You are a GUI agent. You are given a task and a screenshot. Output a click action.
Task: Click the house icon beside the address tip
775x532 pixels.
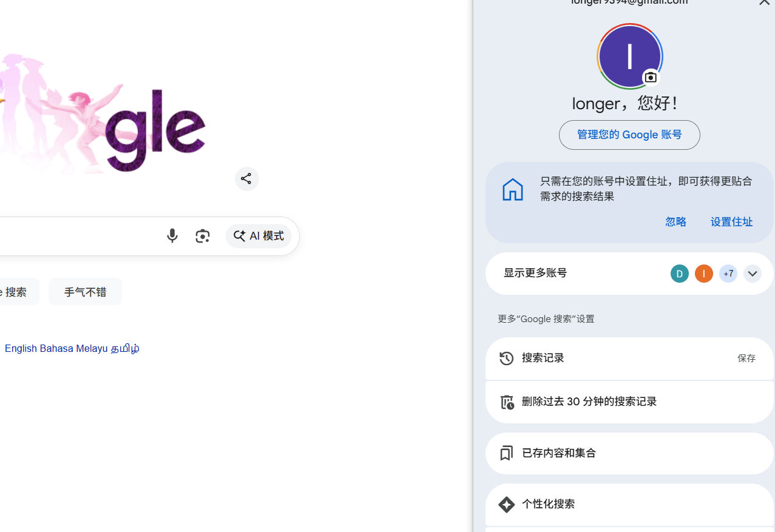tap(512, 189)
